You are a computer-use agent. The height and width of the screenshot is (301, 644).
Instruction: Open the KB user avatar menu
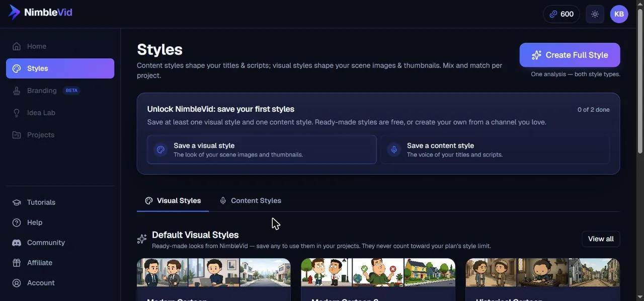coord(619,14)
